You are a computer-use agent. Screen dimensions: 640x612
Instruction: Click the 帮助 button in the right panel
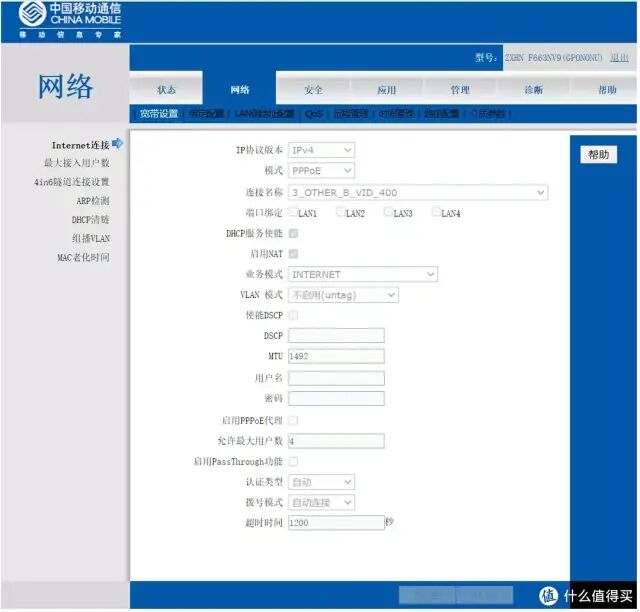pyautogui.click(x=598, y=154)
